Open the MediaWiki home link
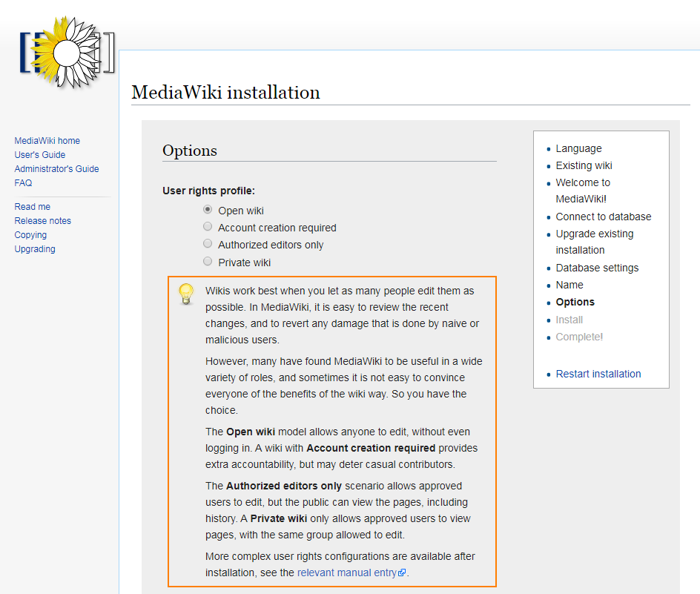The height and width of the screenshot is (594, 700). tap(47, 141)
